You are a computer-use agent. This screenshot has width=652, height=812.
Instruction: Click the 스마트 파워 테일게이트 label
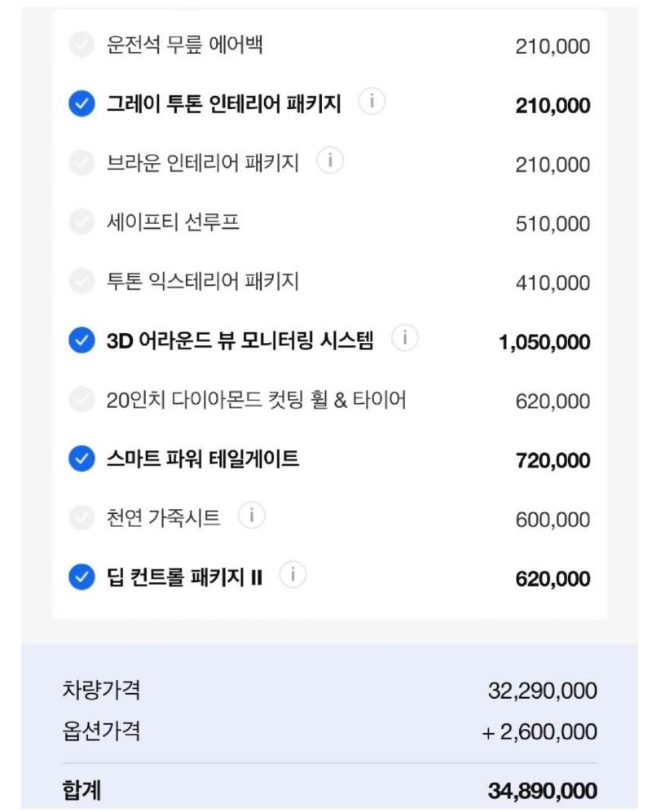[203, 459]
